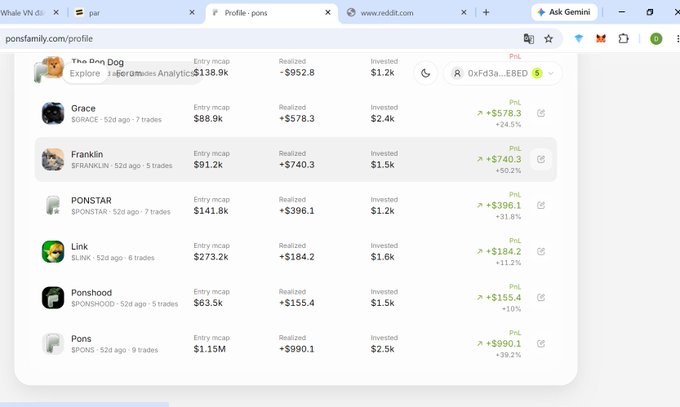Open the MetaMask fox extension
The height and width of the screenshot is (407, 680).
601,39
